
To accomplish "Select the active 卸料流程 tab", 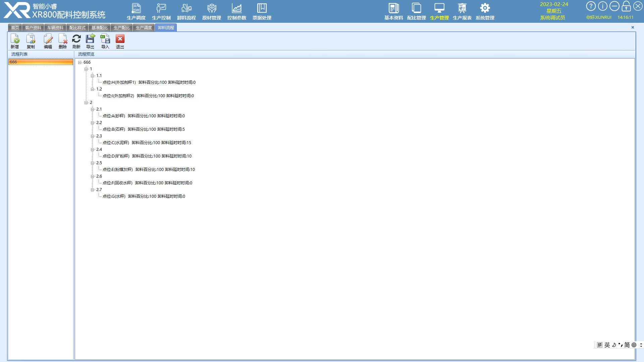I will click(x=166, y=28).
